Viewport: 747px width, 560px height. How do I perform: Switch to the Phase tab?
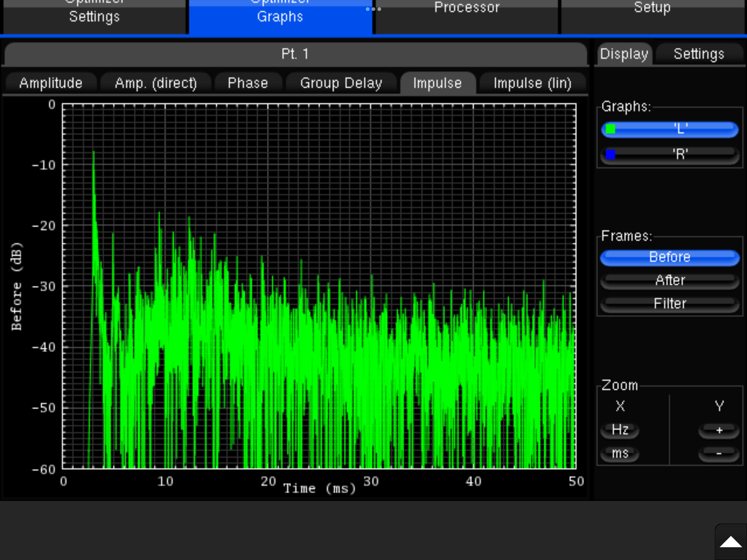point(247,83)
